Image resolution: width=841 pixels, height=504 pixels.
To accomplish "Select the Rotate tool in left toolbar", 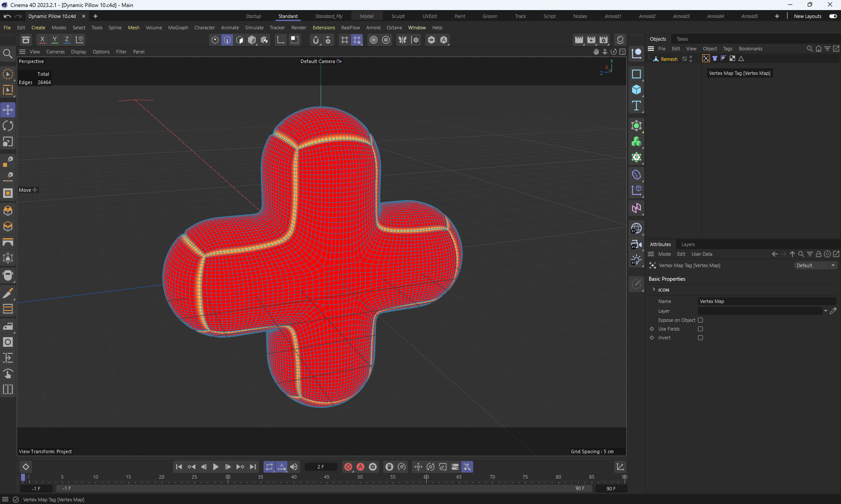I will tap(8, 126).
